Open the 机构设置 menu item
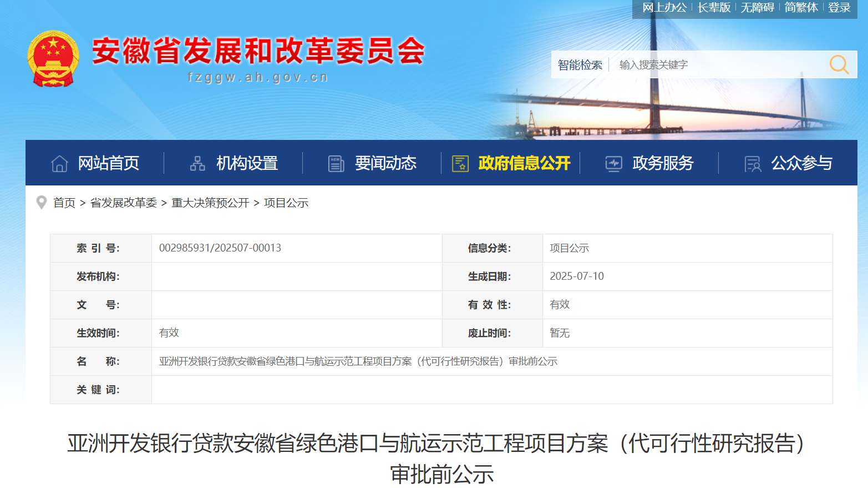 (x=247, y=163)
